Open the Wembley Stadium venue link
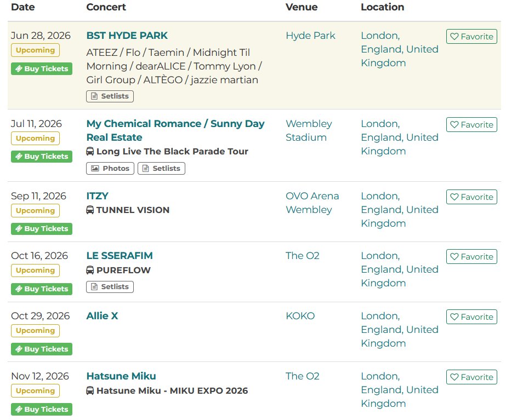Screen dimensions: 506x420 click(309, 130)
